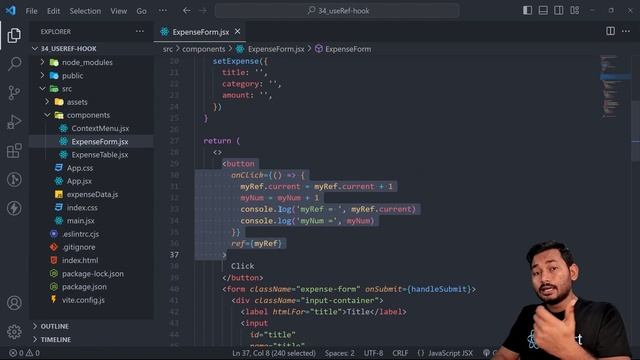This screenshot has width=640, height=360.
Task: Open index.html file
Action: point(80,260)
